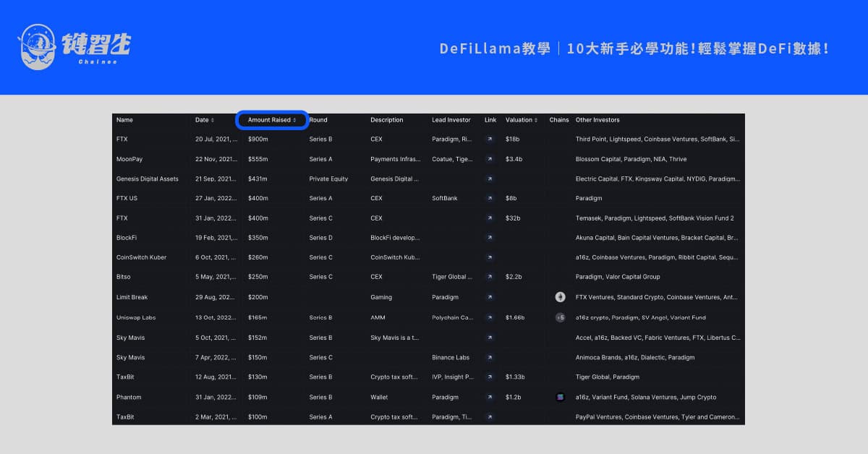
Task: Click the Tiger Global, Paradigm investors cell
Action: [x=608, y=377]
